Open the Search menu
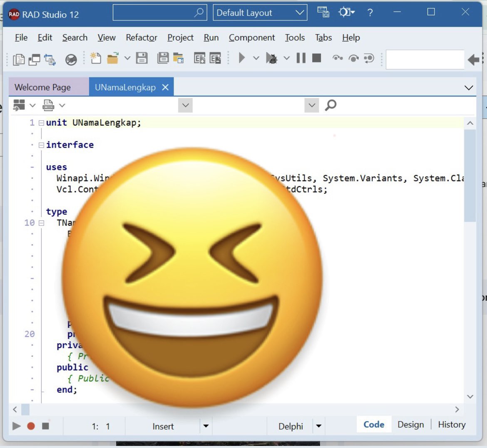487x448 pixels. pyautogui.click(x=75, y=37)
